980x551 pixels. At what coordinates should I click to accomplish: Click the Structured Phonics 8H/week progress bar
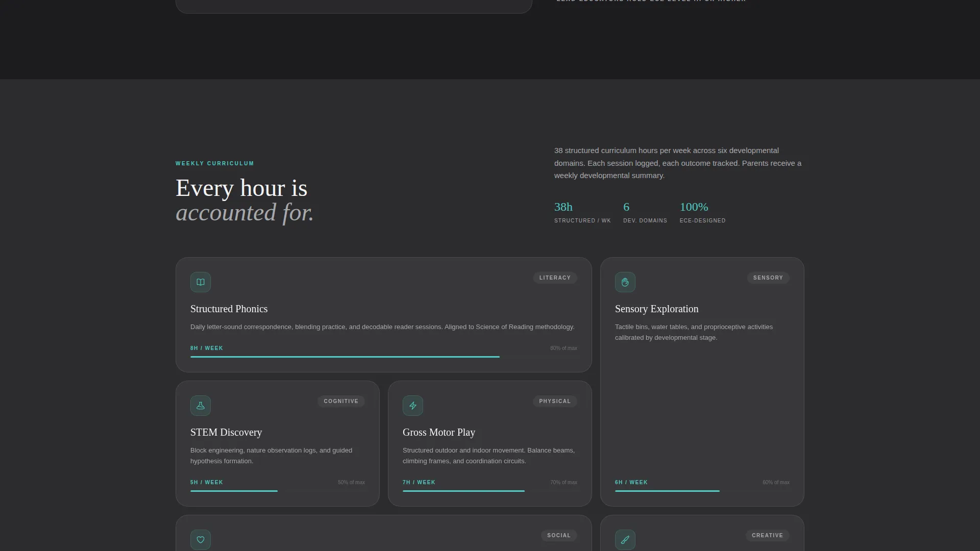384,357
